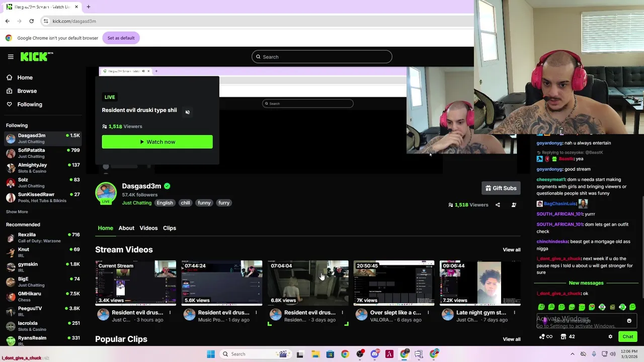644x362 pixels.
Task: Open the Videos tab
Action: pos(148,228)
